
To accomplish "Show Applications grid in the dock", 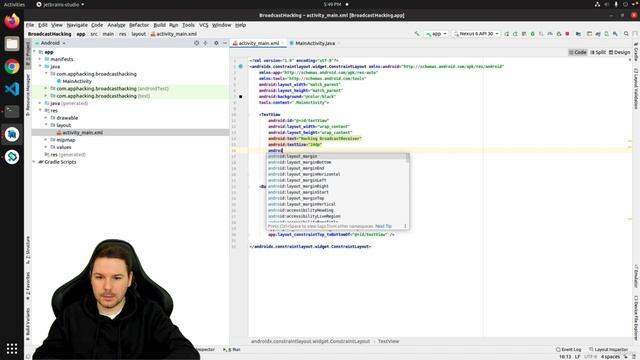I will pos(12,349).
